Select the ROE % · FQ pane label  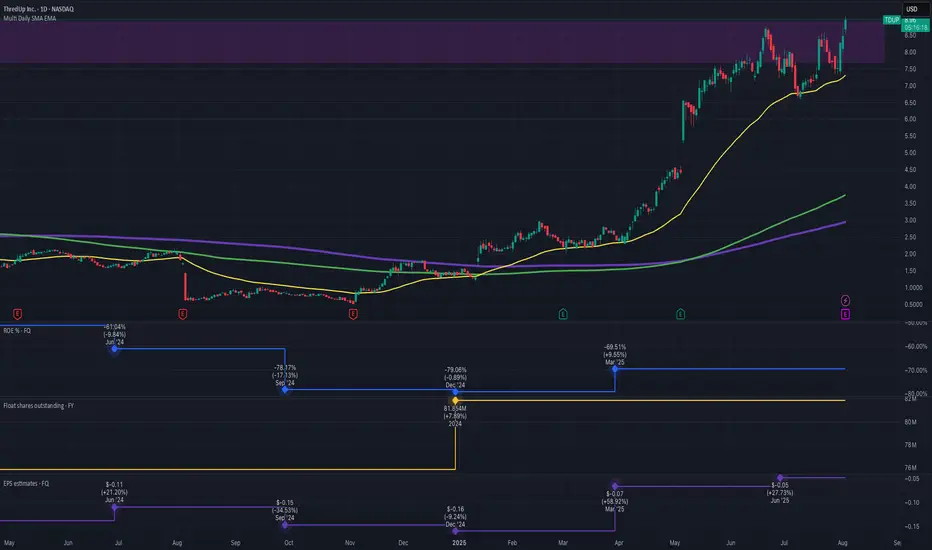click(17, 331)
